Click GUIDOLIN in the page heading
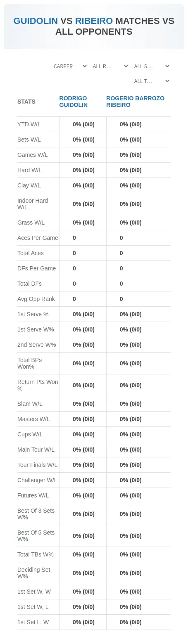 click(x=36, y=21)
